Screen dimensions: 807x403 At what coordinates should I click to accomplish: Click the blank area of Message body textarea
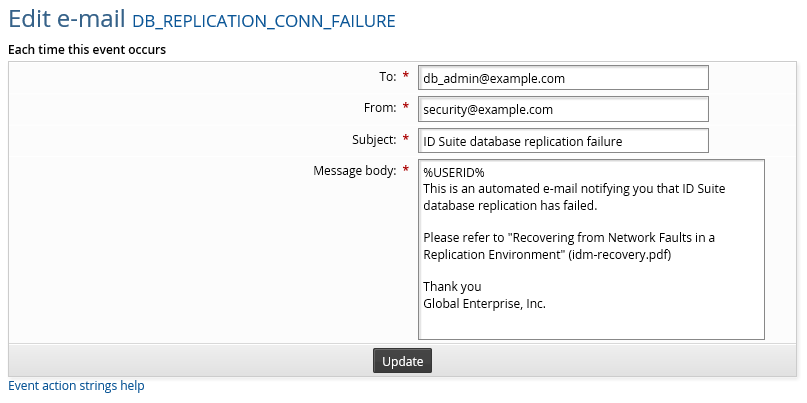(x=590, y=323)
